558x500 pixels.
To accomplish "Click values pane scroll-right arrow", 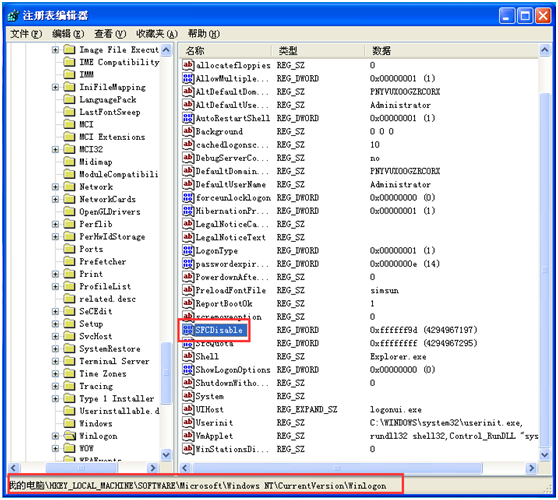I will (x=531, y=468).
